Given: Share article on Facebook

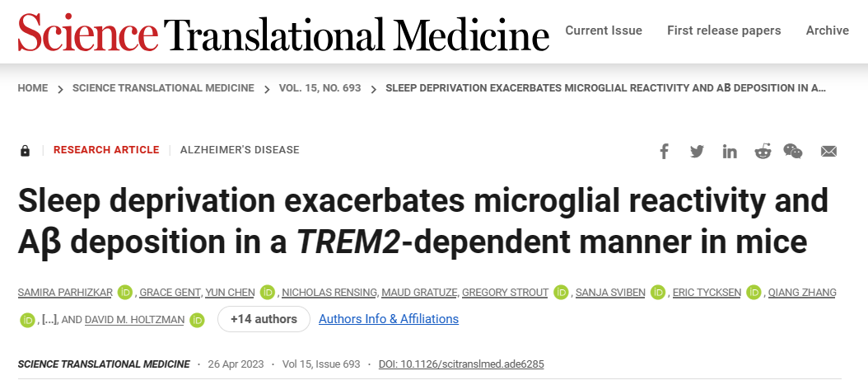Looking at the screenshot, I should pyautogui.click(x=664, y=151).
